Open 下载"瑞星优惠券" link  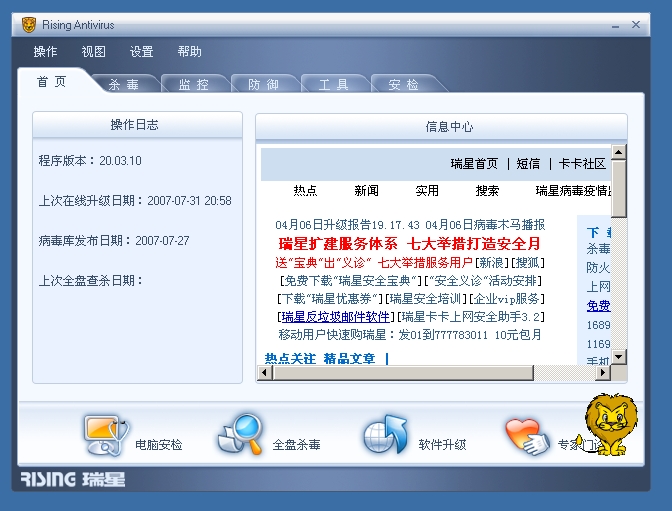click(x=330, y=299)
